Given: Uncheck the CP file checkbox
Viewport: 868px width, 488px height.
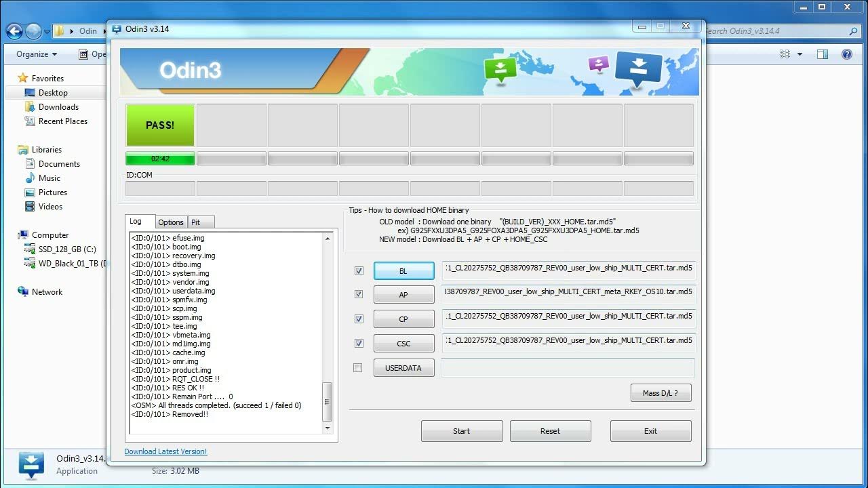Looking at the screenshot, I should pyautogui.click(x=359, y=319).
